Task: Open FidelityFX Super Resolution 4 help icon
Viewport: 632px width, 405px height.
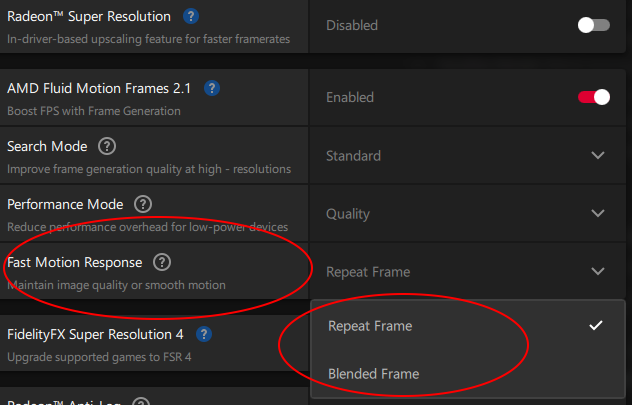Action: [x=204, y=334]
